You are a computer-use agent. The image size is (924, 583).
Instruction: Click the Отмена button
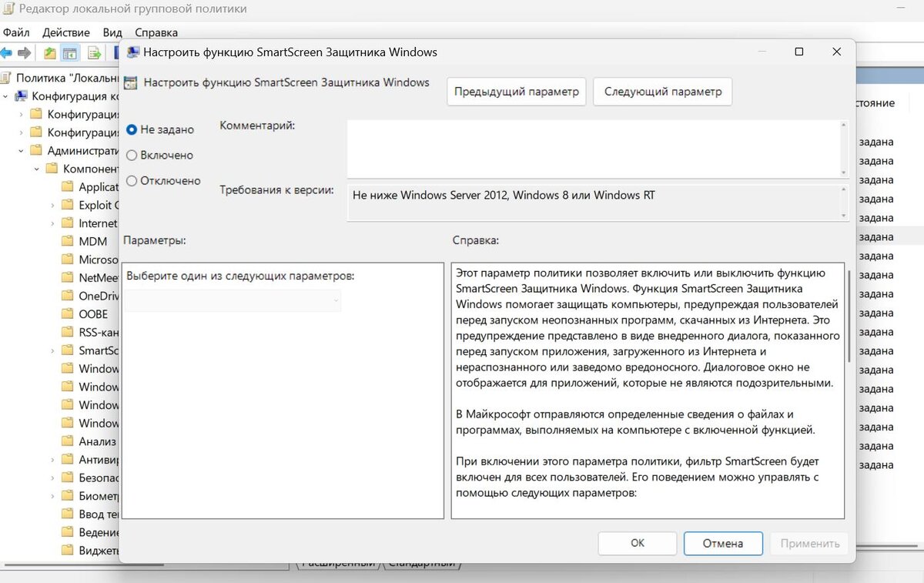pos(723,543)
